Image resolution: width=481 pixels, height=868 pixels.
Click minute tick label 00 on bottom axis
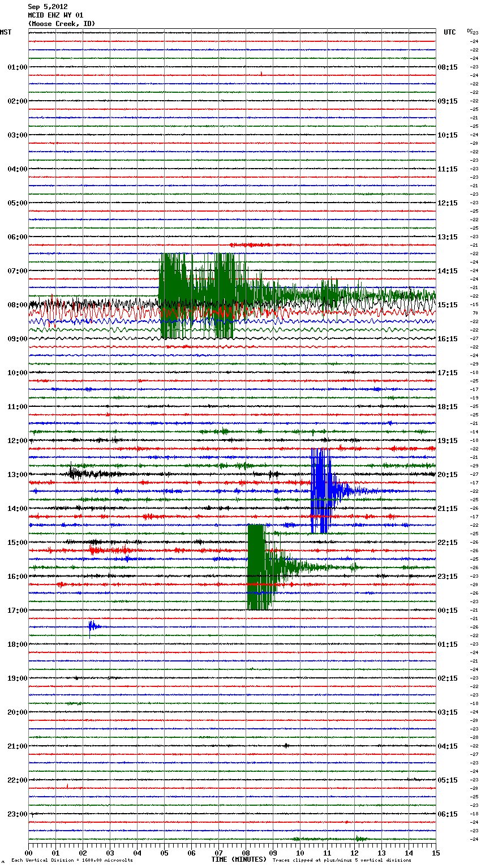[x=28, y=853]
